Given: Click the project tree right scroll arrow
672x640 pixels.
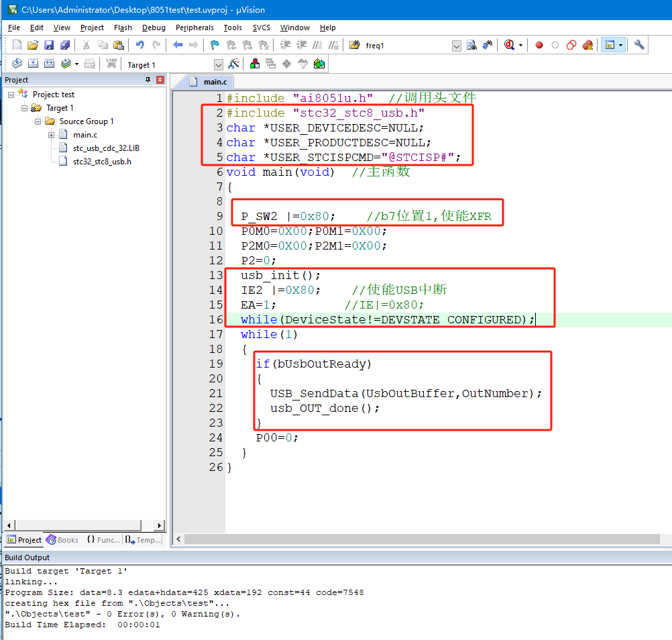Looking at the screenshot, I should 160,525.
